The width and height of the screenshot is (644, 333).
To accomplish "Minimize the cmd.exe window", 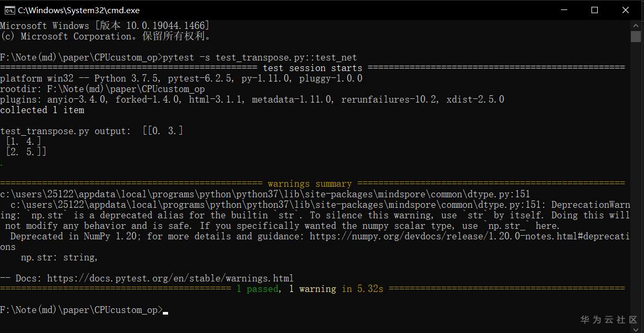I will 564,10.
